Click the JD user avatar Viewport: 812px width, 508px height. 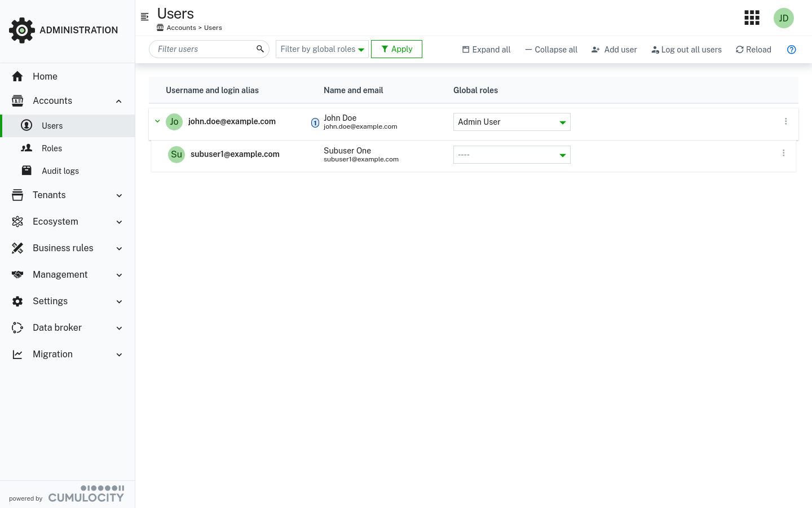[783, 18]
